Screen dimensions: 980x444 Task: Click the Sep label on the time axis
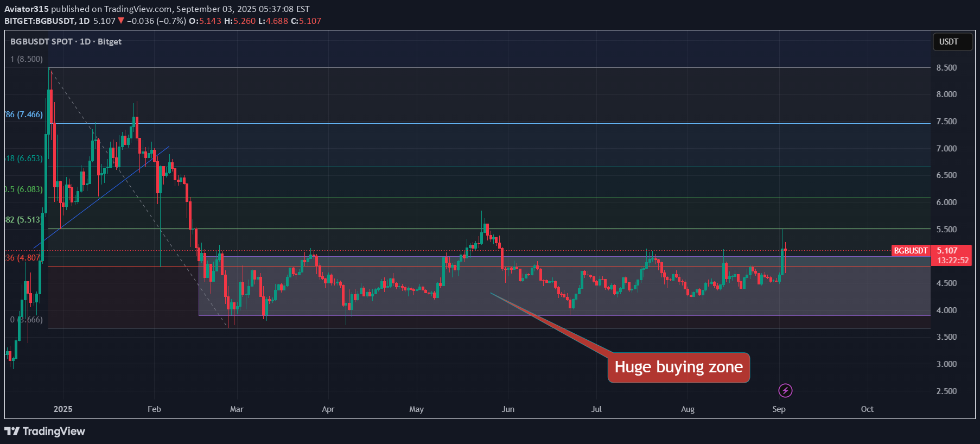pos(779,409)
